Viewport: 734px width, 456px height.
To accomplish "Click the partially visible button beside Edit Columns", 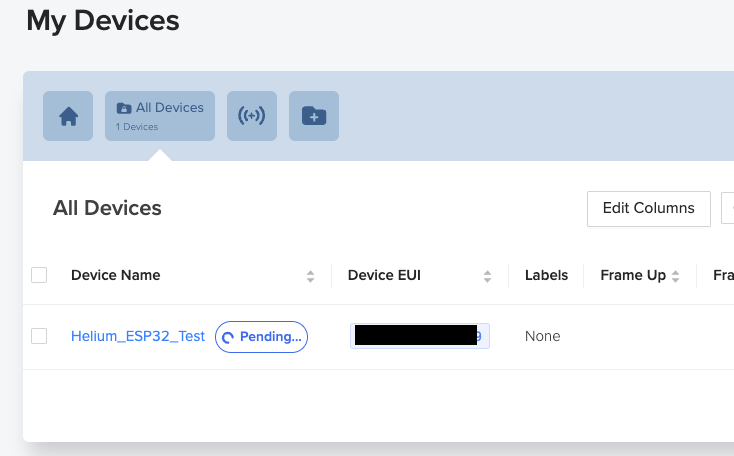I will (728, 209).
